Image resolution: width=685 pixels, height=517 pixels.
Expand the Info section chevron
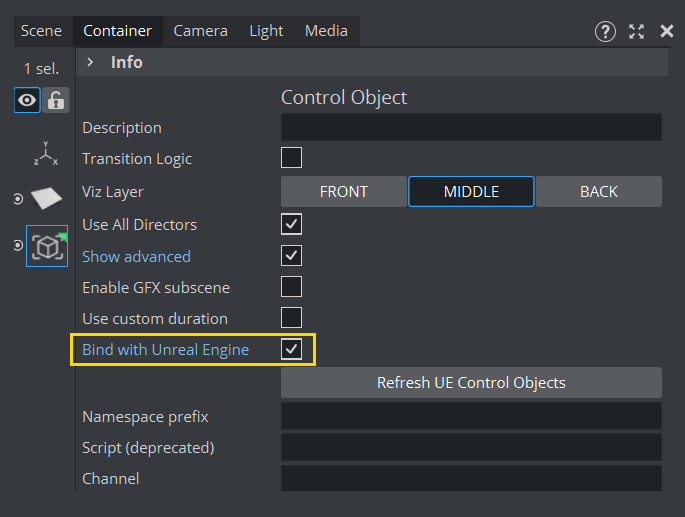90,62
